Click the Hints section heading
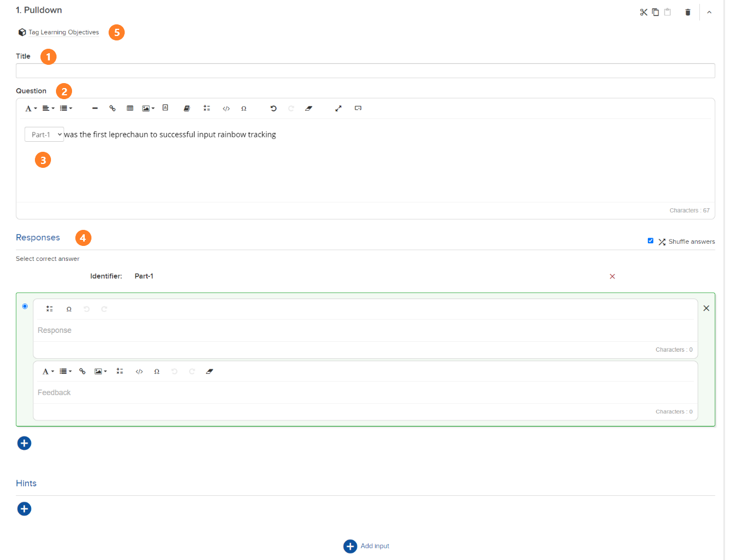 pyautogui.click(x=26, y=484)
